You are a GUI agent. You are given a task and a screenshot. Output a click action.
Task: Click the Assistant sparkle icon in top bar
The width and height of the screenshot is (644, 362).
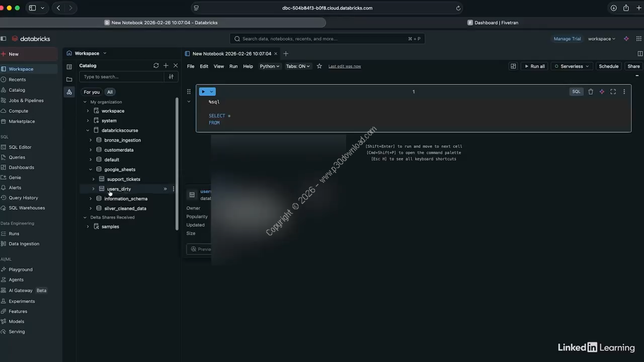tap(626, 39)
